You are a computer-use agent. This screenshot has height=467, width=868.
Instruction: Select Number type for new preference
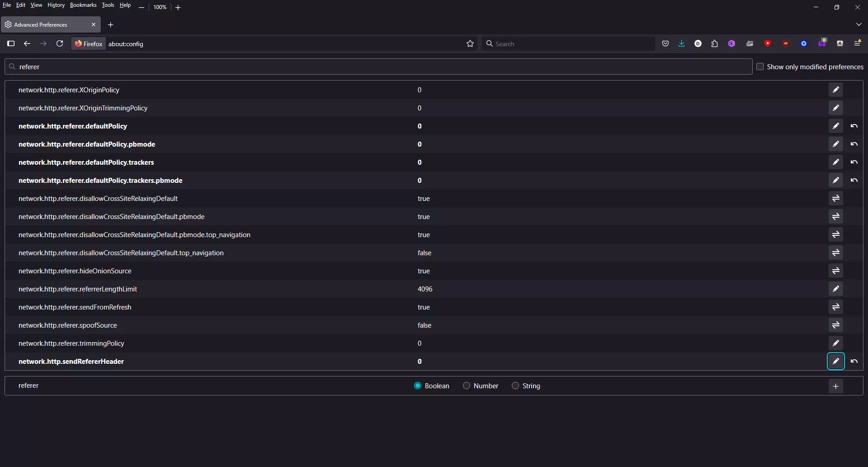(467, 386)
